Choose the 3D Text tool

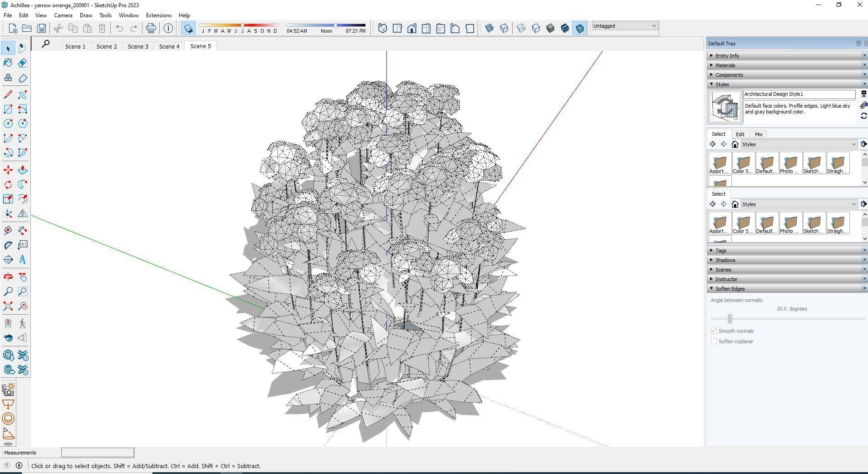point(23,260)
